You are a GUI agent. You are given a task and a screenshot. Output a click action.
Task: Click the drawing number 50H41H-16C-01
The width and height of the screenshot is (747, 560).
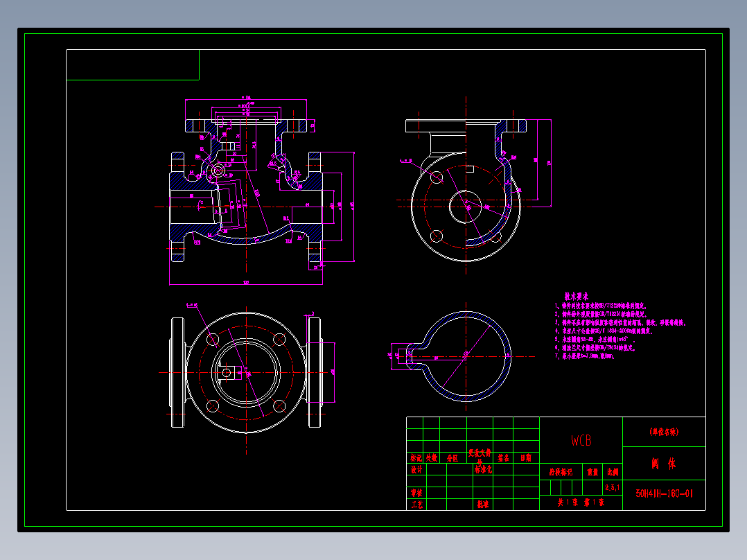(664, 493)
